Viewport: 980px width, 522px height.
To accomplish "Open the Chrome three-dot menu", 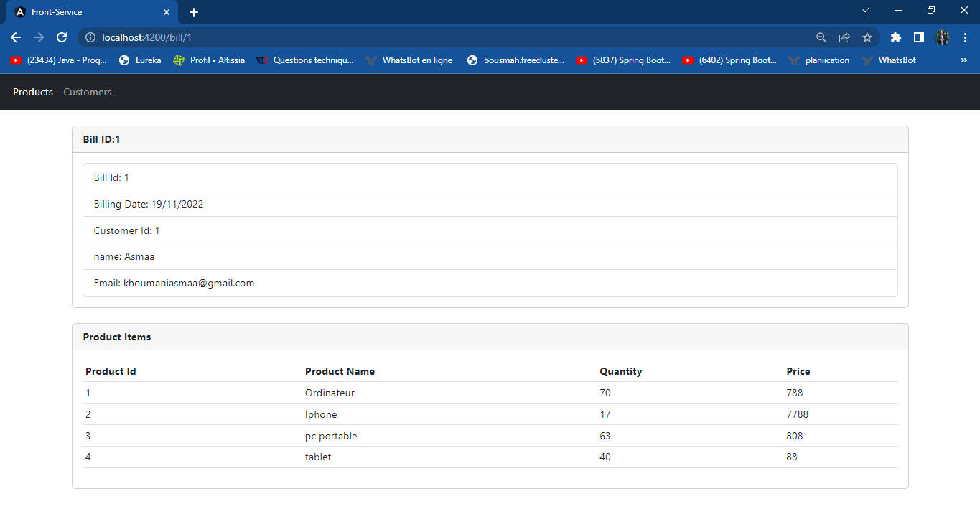I will pos(965,37).
